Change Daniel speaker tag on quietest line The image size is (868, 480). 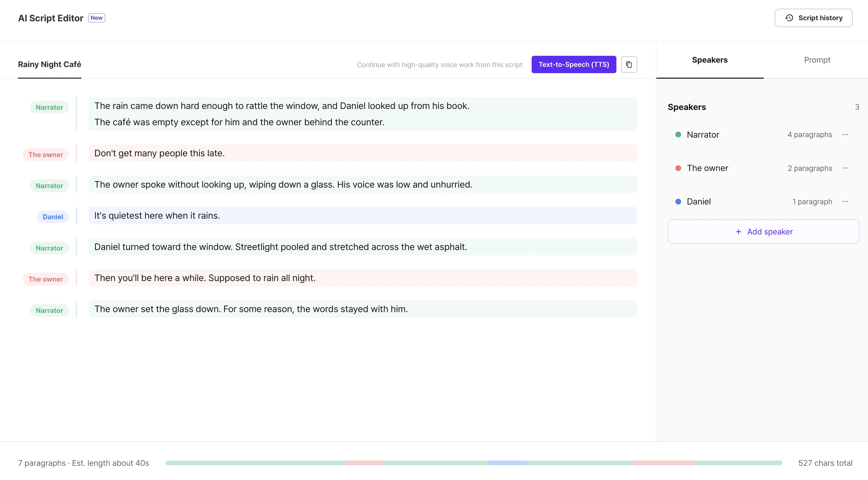(x=53, y=217)
